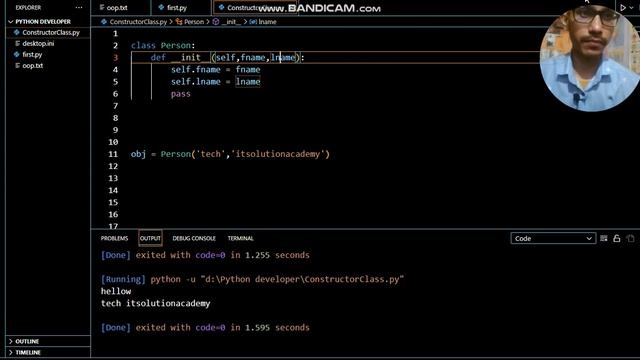Click the EXPLORER panel title
Viewport: 640px width, 360px height.
tap(28, 8)
